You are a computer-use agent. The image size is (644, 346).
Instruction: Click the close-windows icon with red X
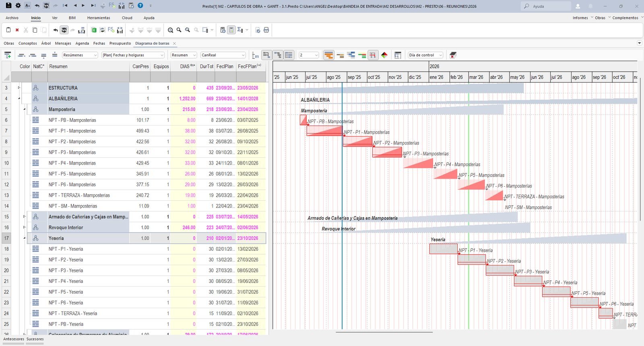[x=453, y=55]
